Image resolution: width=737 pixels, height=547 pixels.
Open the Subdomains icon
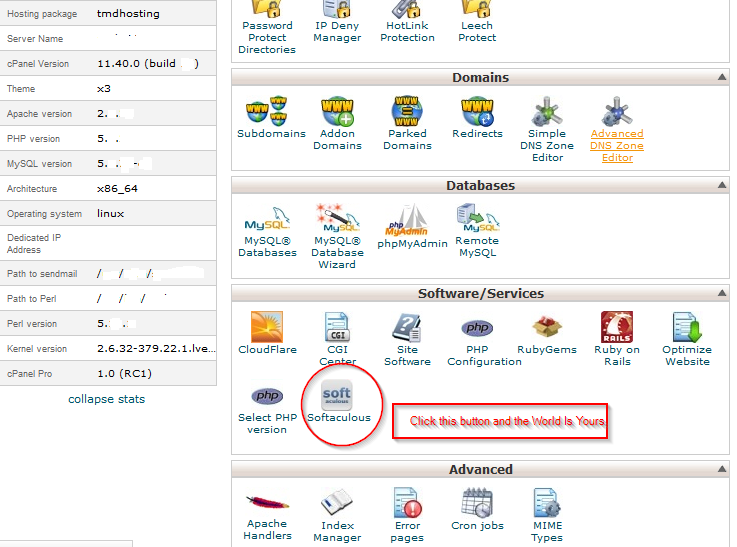click(x=267, y=111)
